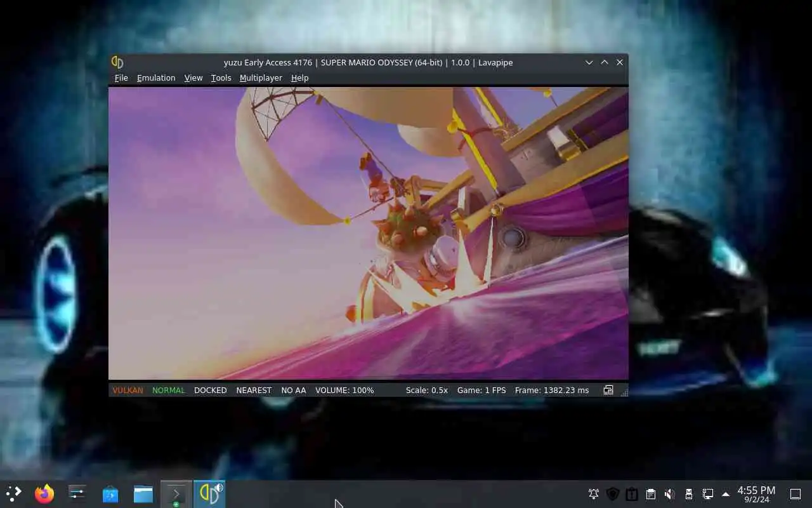The image size is (812, 508).
Task: Open the removable USB devices tray icon
Action: coord(688,494)
